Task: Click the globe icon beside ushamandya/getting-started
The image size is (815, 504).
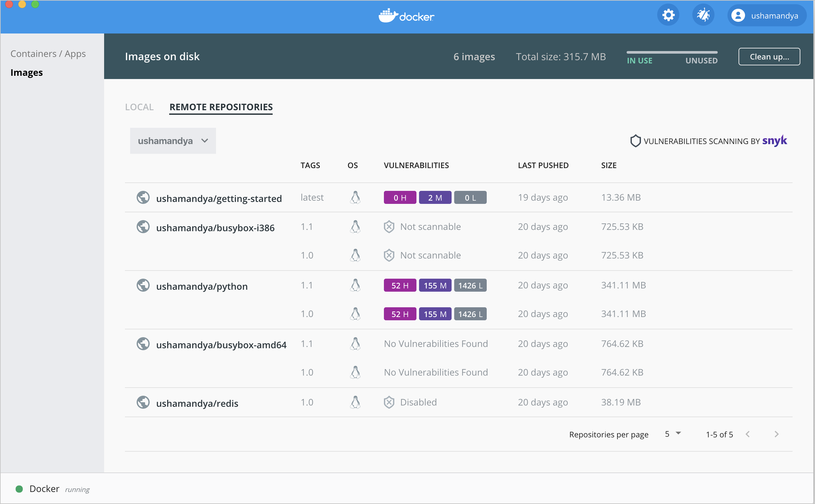Action: point(143,197)
